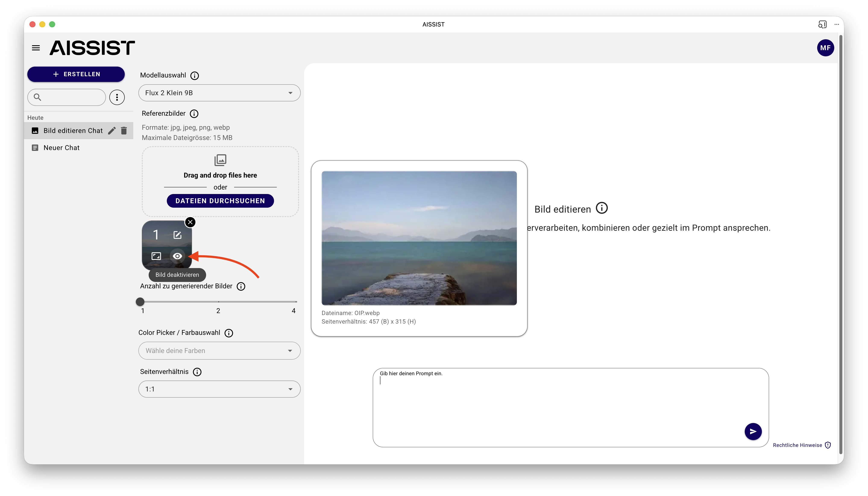Show info for Seitenverhältnis
The image size is (868, 496).
pos(197,372)
